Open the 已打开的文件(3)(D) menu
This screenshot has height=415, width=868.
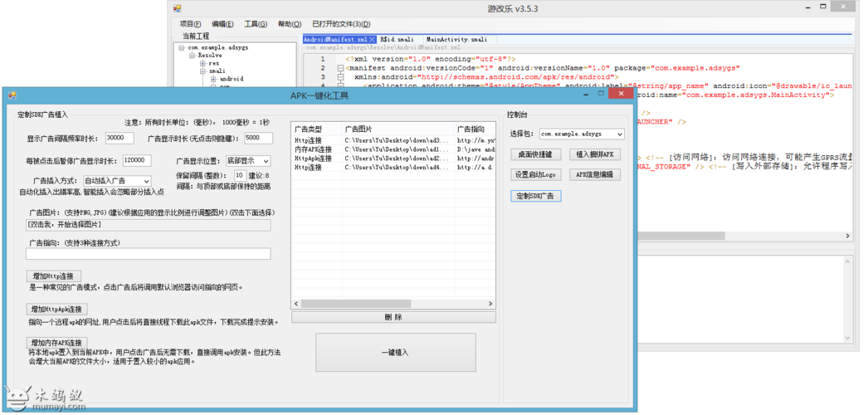point(341,24)
